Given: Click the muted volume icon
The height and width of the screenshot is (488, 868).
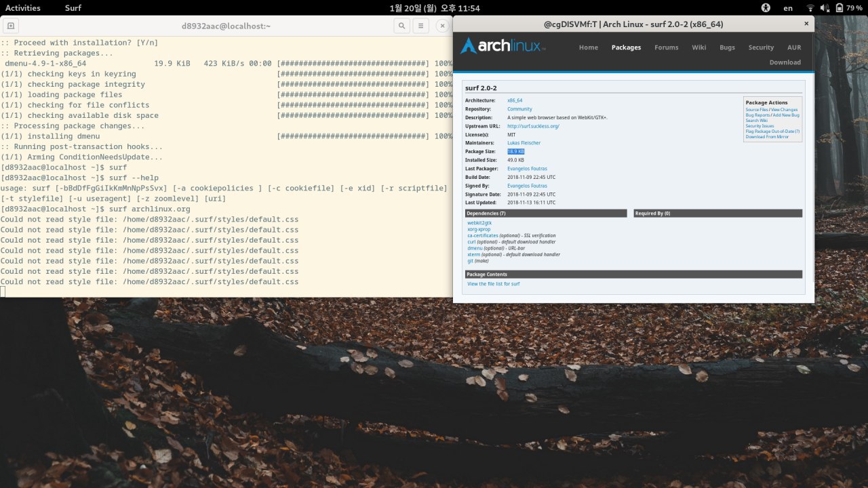Looking at the screenshot, I should [825, 8].
